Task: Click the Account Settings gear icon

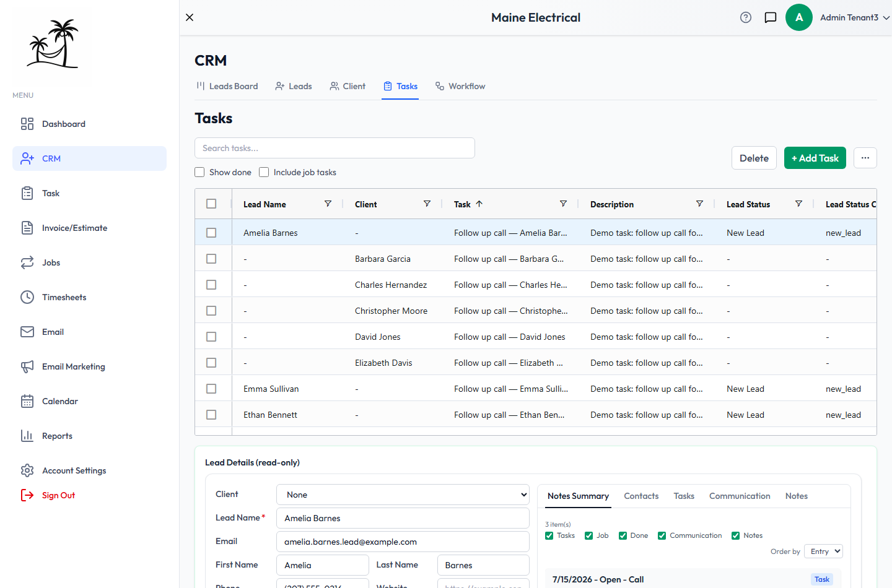Action: tap(27, 470)
